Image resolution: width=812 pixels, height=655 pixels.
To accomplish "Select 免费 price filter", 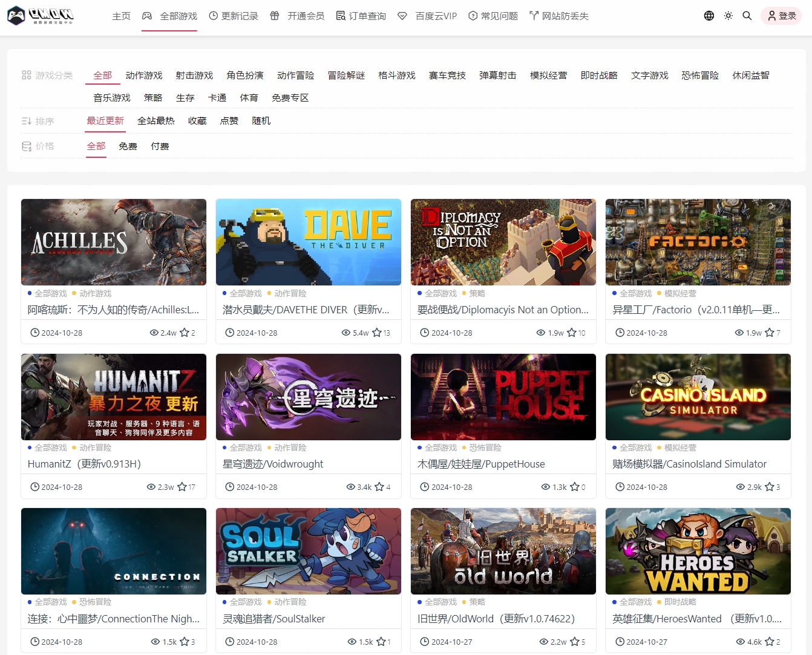I will (128, 146).
